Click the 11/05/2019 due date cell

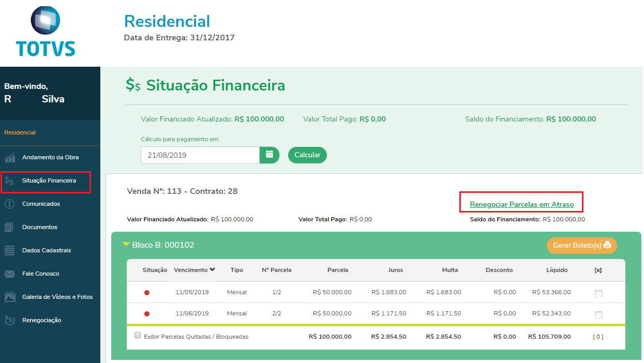[x=192, y=292]
